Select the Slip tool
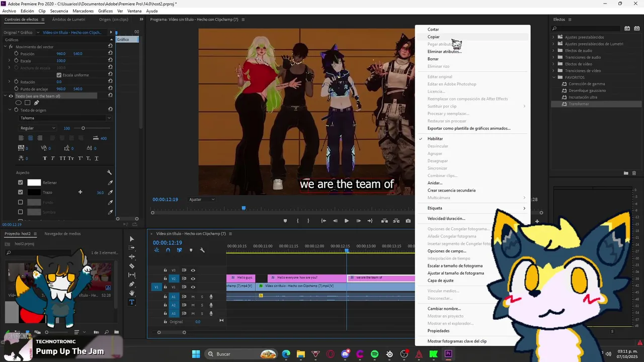644x362 pixels. (132, 275)
